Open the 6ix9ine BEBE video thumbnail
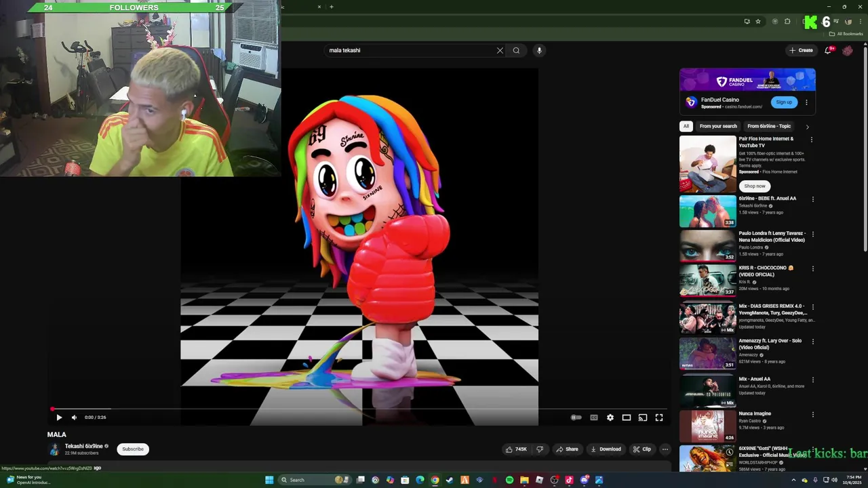 pos(707,211)
